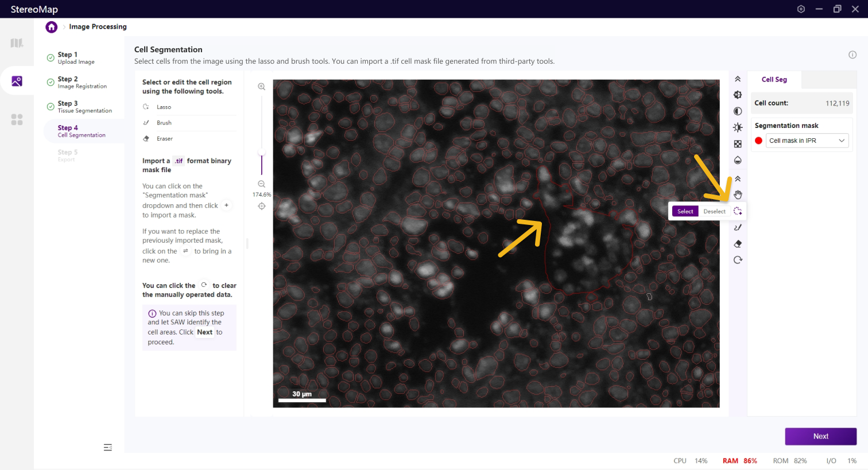This screenshot has width=868, height=470.
Task: Click the Eraser row in the instructions
Action: [x=189, y=139]
